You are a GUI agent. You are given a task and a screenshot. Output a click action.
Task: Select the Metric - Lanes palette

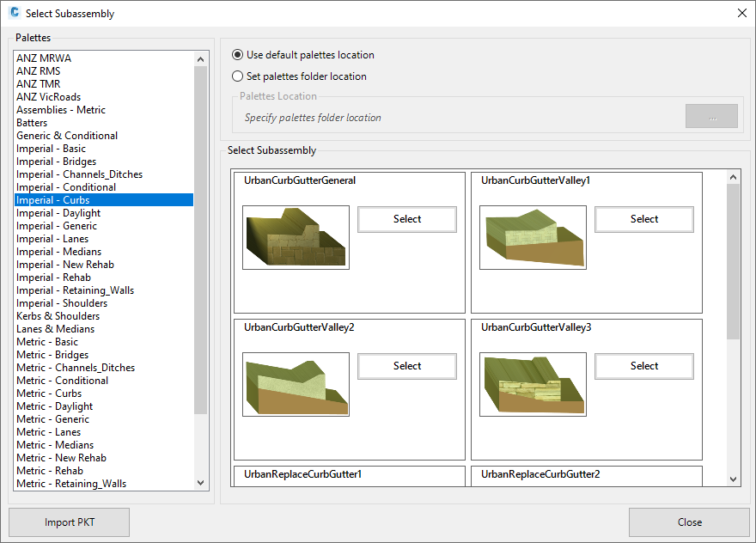click(104, 432)
